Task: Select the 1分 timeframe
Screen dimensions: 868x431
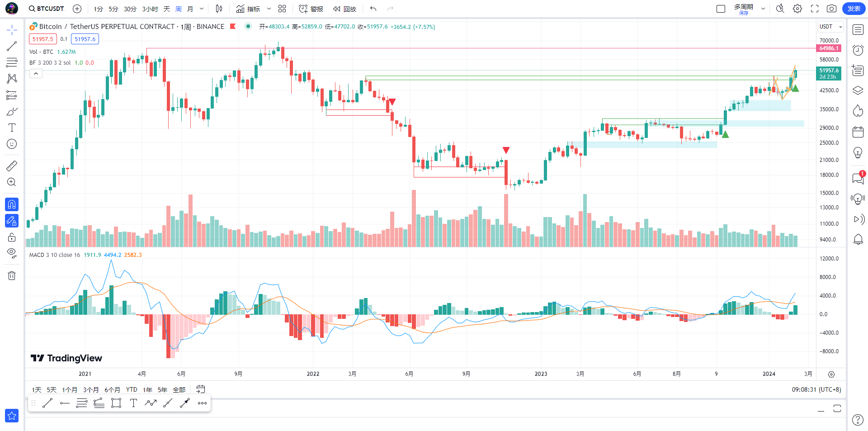Action: click(x=98, y=9)
